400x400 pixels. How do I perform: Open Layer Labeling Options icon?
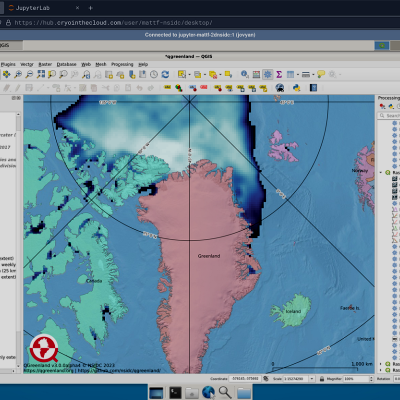tap(168, 88)
